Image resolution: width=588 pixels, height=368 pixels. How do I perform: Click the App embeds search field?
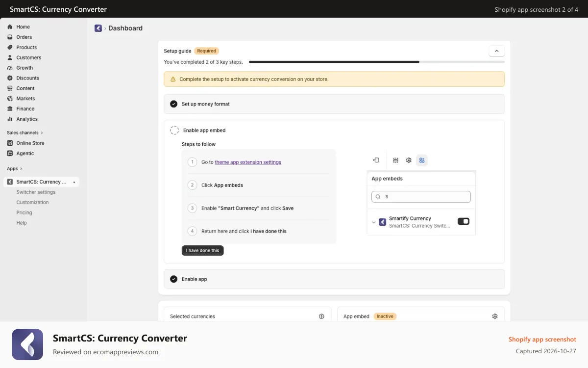(x=421, y=197)
